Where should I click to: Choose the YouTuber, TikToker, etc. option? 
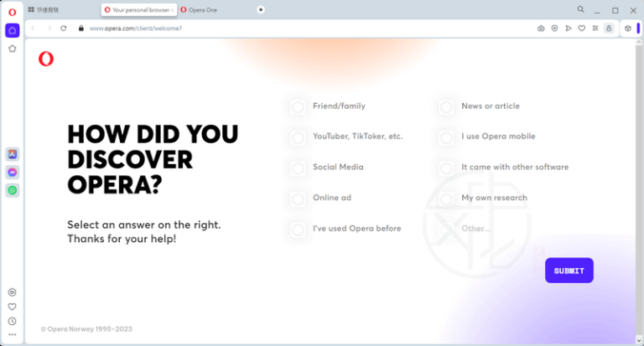click(298, 137)
